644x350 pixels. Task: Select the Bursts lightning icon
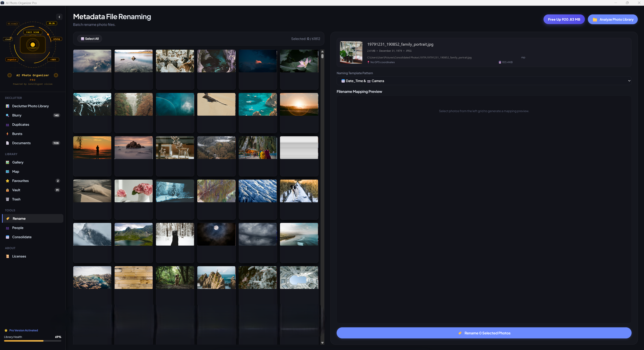coord(8,134)
